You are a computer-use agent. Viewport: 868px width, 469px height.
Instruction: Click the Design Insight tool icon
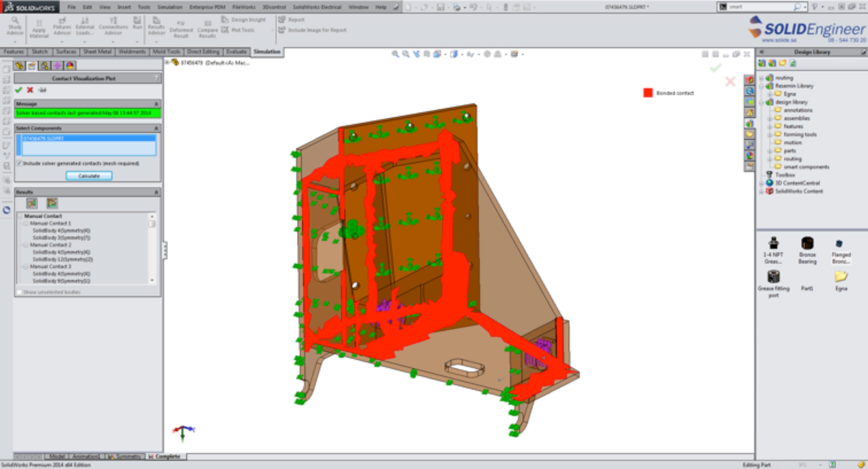click(x=225, y=20)
